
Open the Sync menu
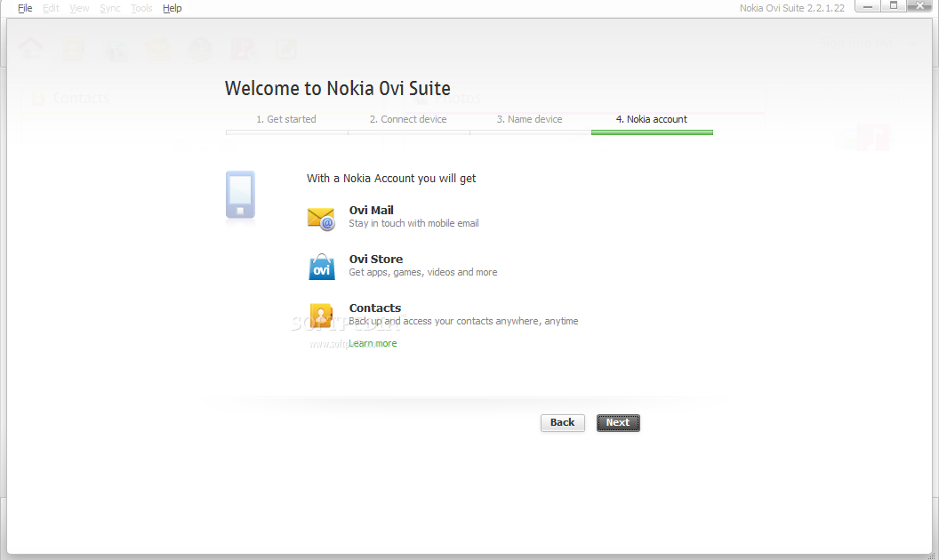click(x=110, y=8)
